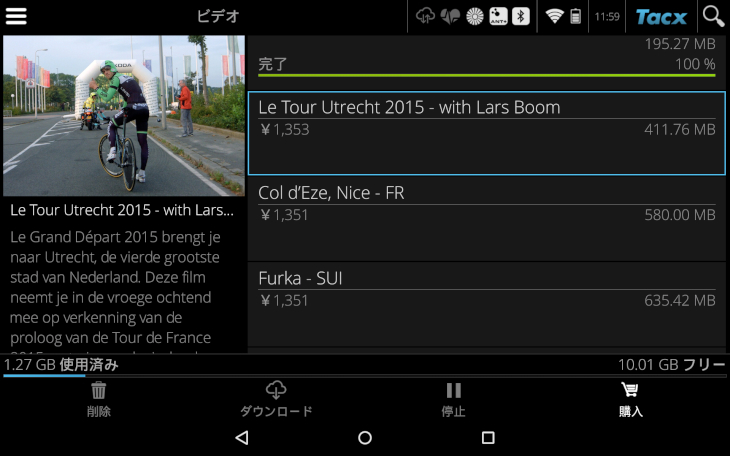Click the Tacx logo
Image resolution: width=730 pixels, height=456 pixels.
[661, 17]
